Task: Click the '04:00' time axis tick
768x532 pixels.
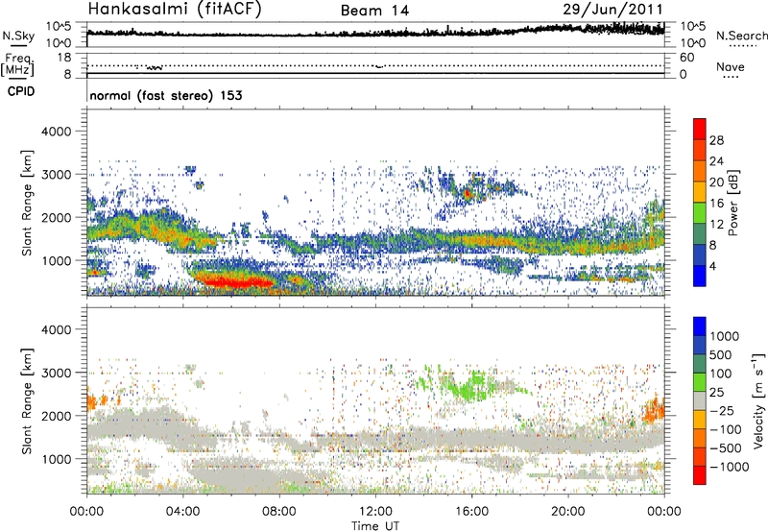Action: (182, 512)
